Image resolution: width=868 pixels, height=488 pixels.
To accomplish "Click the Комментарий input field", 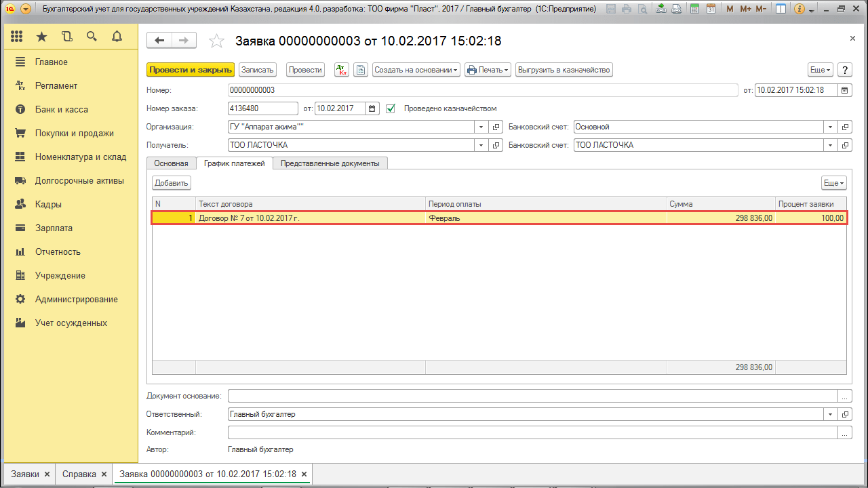I will [532, 432].
